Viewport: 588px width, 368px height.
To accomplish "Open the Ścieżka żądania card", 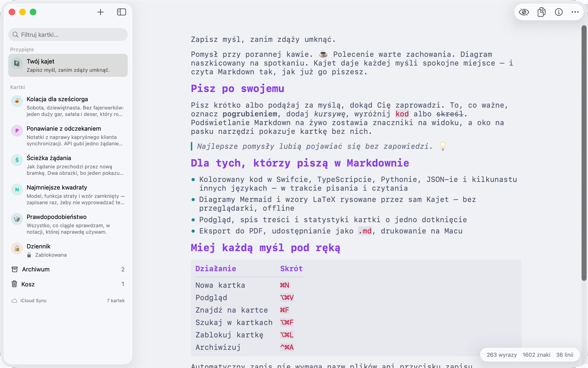I will tap(68, 165).
